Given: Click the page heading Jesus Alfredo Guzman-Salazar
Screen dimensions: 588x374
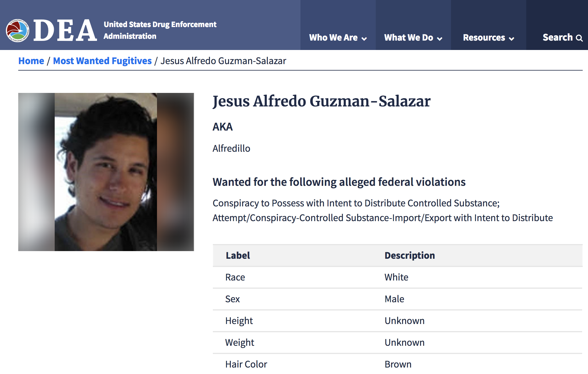Looking at the screenshot, I should click(x=321, y=101).
